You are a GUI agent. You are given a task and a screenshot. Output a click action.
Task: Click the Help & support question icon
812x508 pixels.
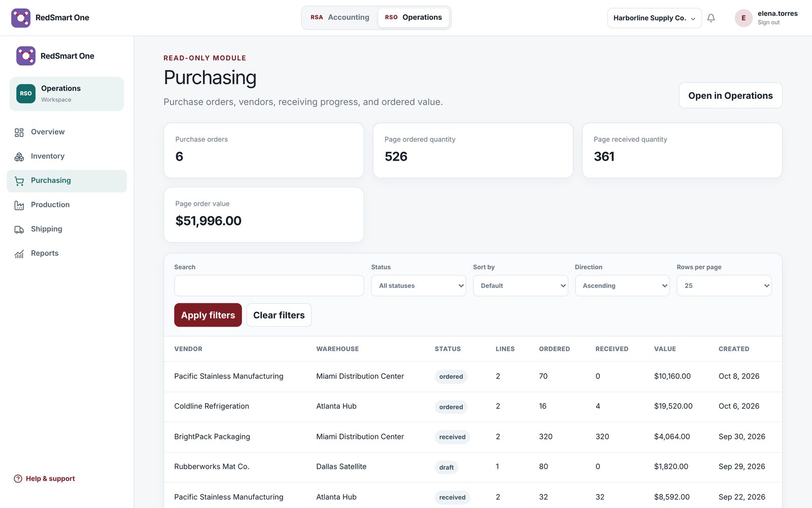pyautogui.click(x=18, y=479)
